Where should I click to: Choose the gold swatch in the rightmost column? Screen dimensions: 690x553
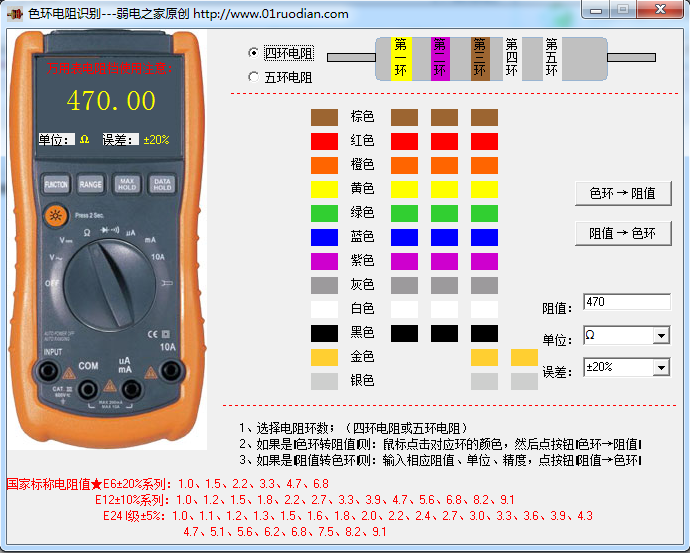(x=524, y=357)
